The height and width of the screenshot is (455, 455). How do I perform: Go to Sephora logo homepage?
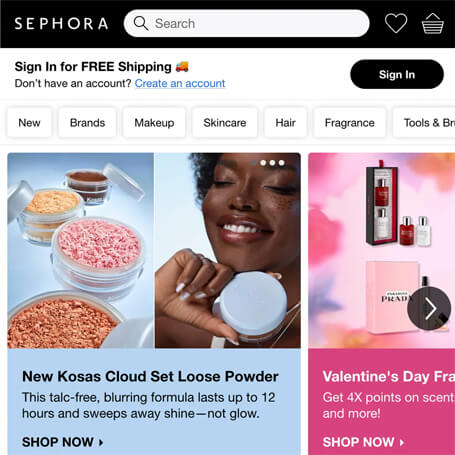[x=61, y=24]
